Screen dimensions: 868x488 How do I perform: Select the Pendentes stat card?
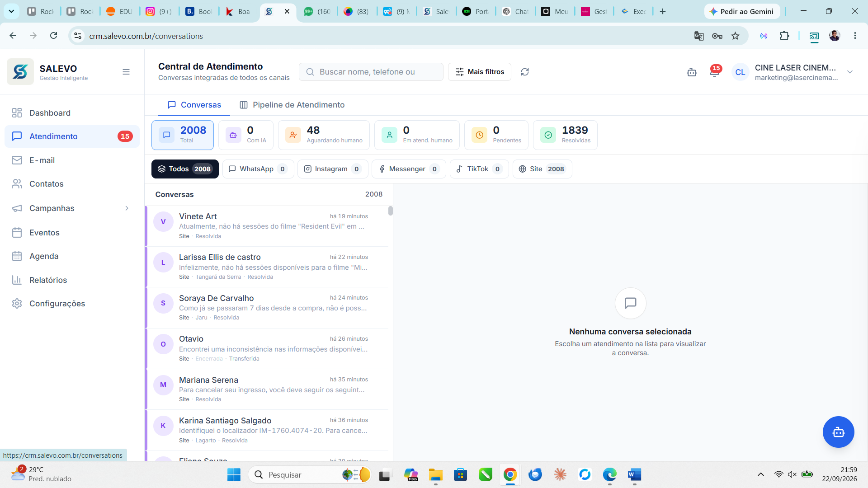[496, 135]
